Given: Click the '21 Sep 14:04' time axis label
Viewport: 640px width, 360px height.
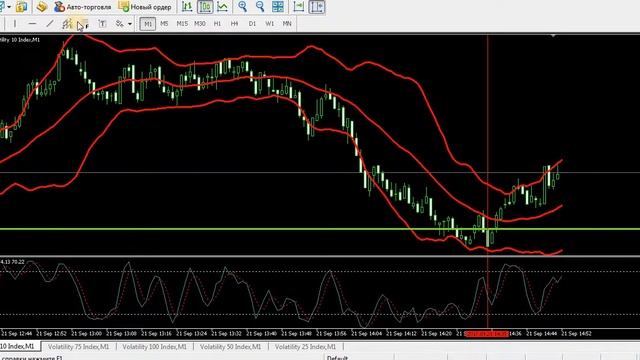Looking at the screenshot, I should click(x=367, y=333).
